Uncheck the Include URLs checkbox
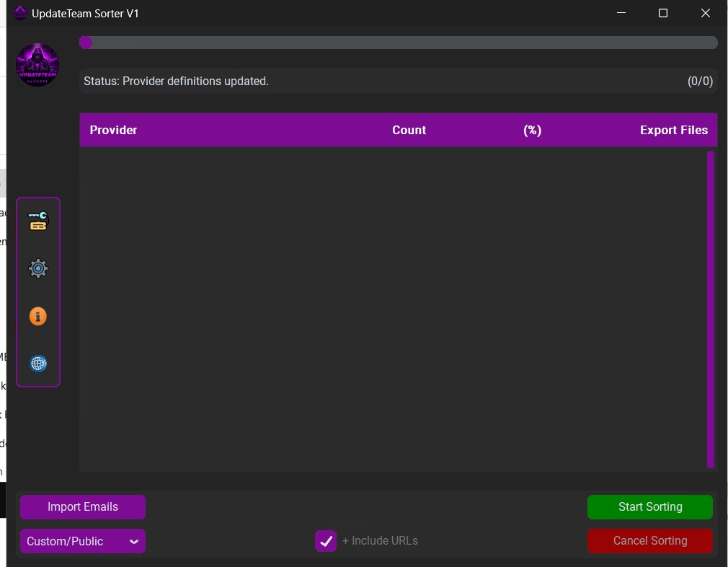 pyautogui.click(x=326, y=541)
